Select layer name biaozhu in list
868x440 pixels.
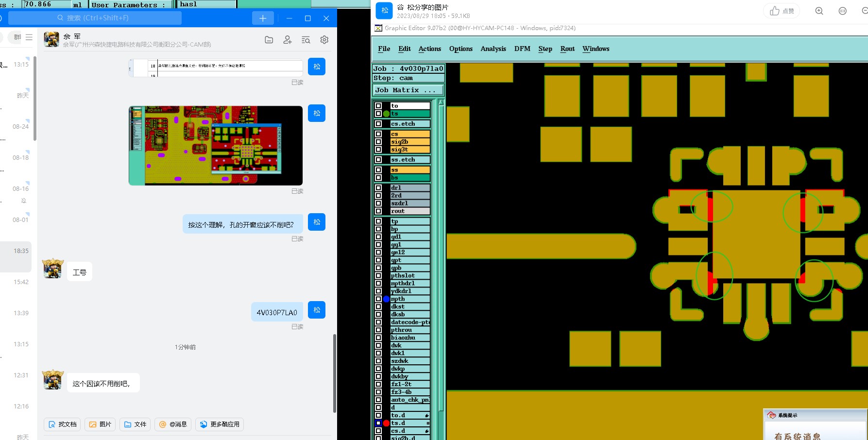pos(410,338)
